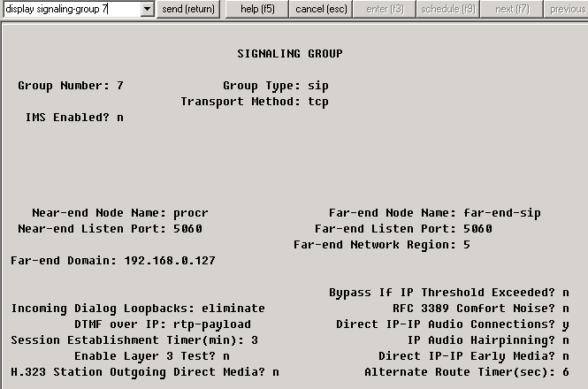Click the Far-end Listen Port value 5060
This screenshot has width=588, height=389.
[x=477, y=229]
